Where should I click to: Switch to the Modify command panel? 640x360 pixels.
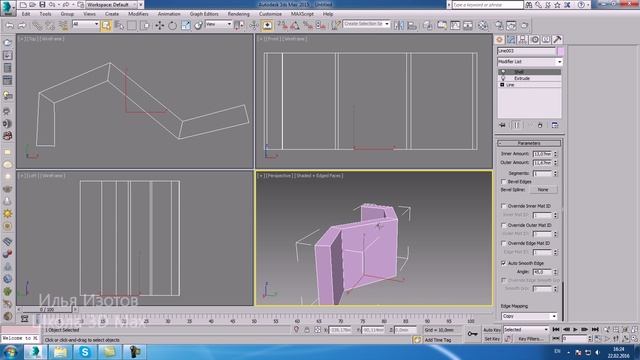pos(511,40)
